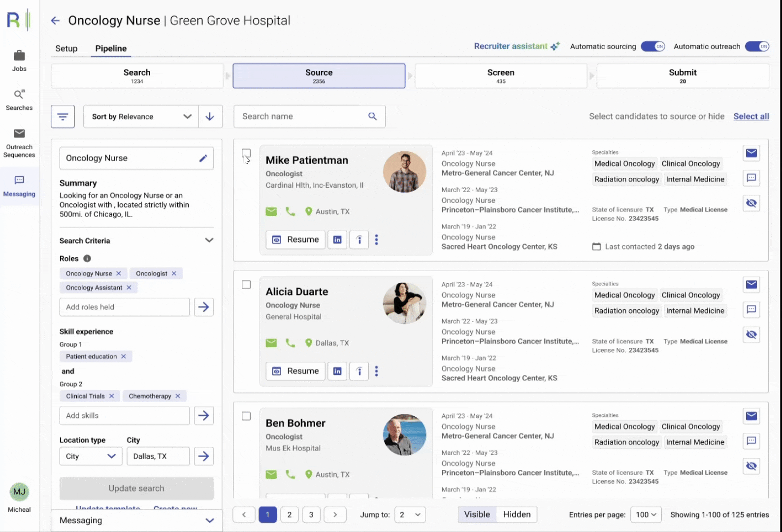Send email to Mike Patientman
The width and height of the screenshot is (782, 532).
click(x=751, y=153)
